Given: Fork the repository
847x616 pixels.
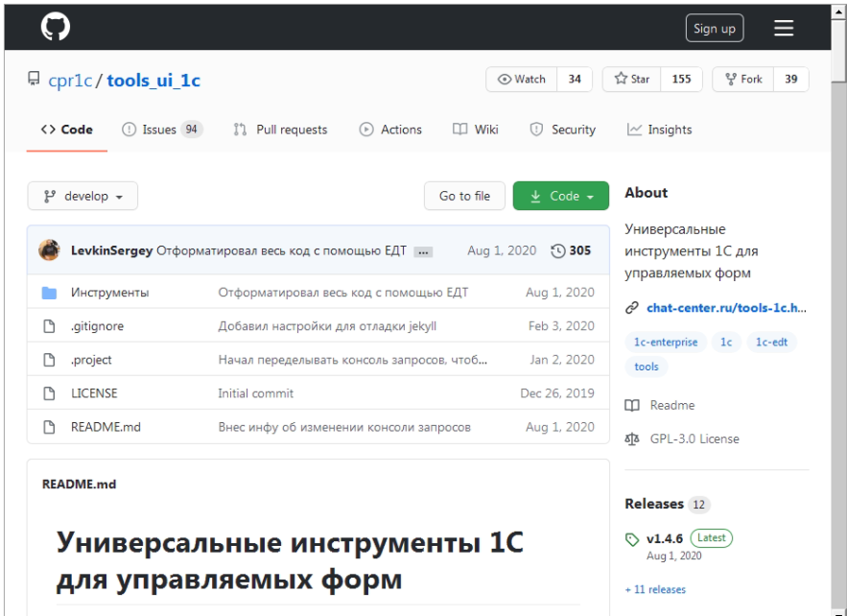Looking at the screenshot, I should (x=743, y=80).
